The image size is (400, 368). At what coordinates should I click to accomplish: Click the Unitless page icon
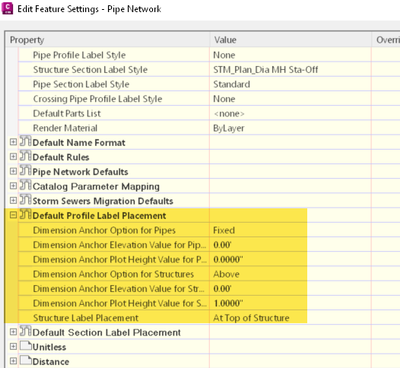pyautogui.click(x=25, y=346)
